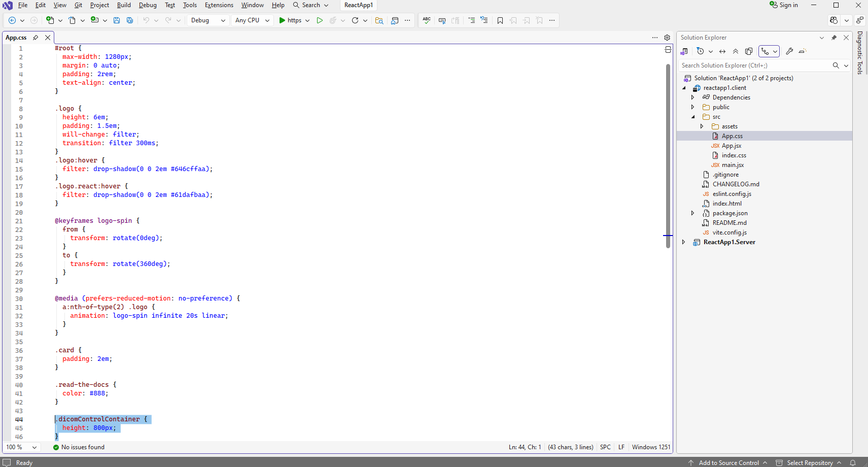Click the Search Solution Explorer input field

755,65
